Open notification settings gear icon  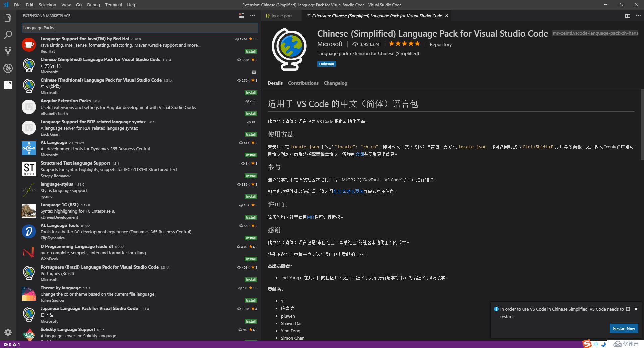pyautogui.click(x=628, y=309)
